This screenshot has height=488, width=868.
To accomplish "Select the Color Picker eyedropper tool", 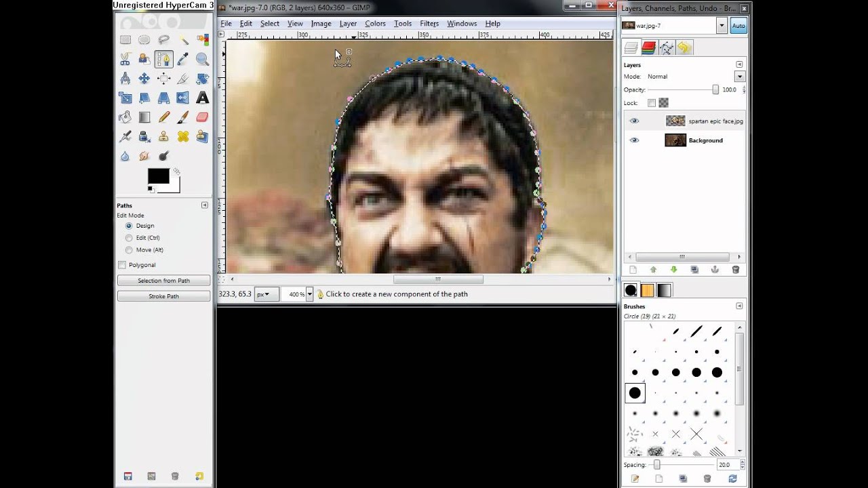I will point(183,60).
